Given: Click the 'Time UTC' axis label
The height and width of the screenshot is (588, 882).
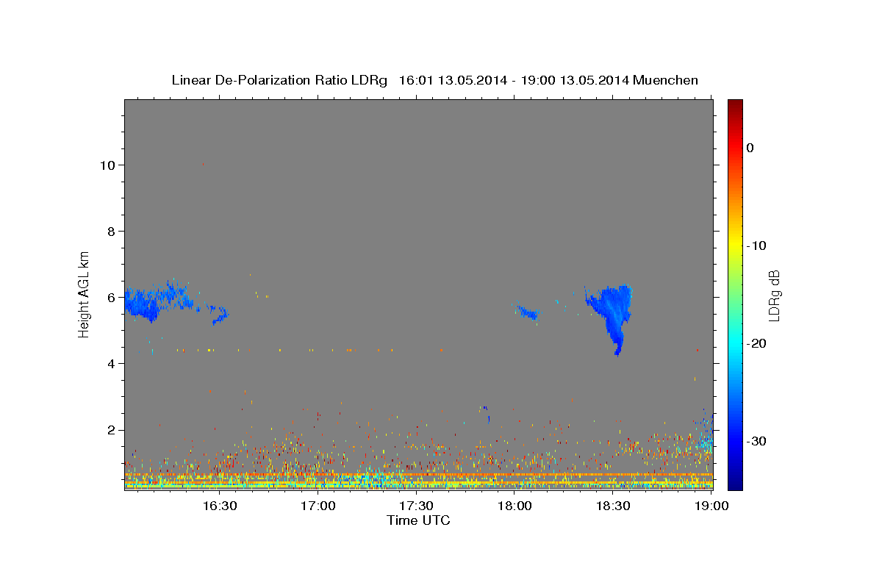Looking at the screenshot, I should tap(418, 520).
